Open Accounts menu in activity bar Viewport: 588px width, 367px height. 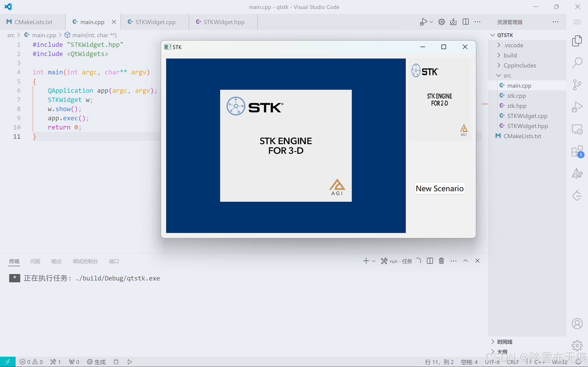coord(577,324)
